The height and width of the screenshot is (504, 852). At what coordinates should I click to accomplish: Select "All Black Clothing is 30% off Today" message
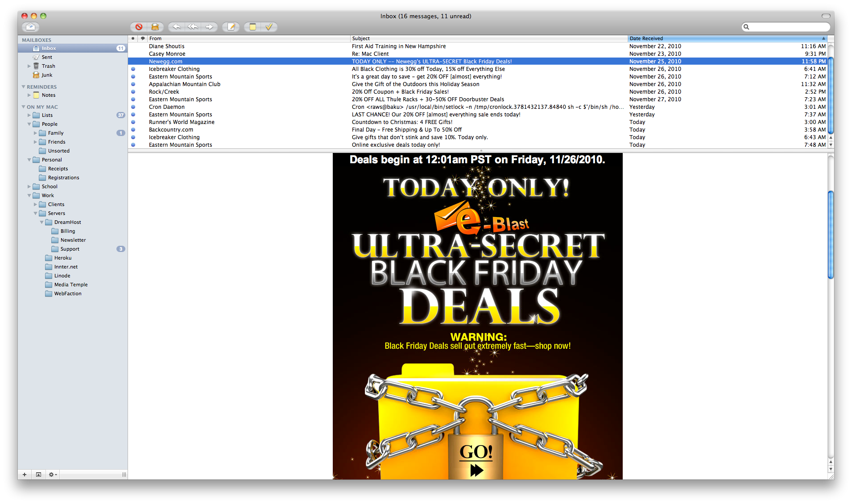tap(478, 69)
